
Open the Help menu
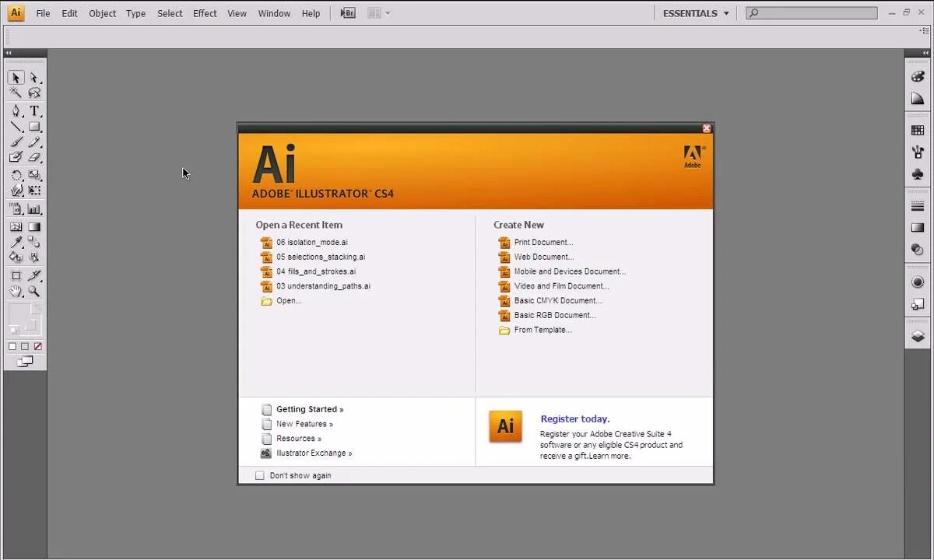pyautogui.click(x=311, y=13)
